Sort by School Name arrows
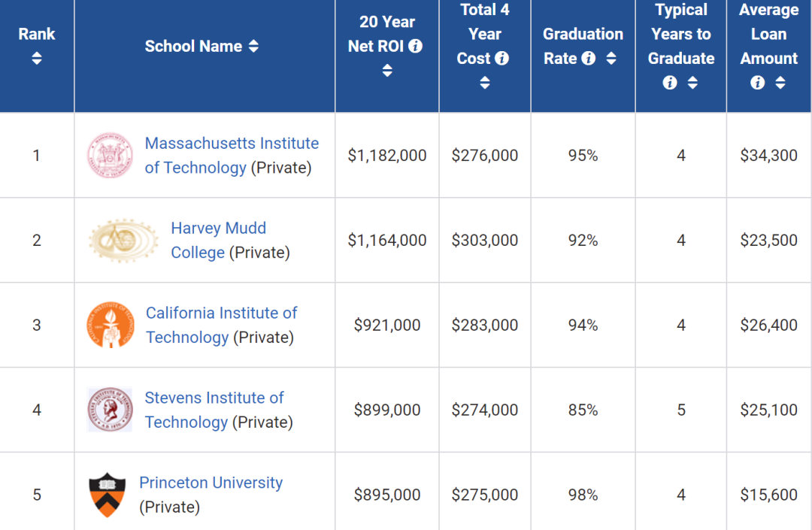This screenshot has width=812, height=530. click(x=253, y=46)
